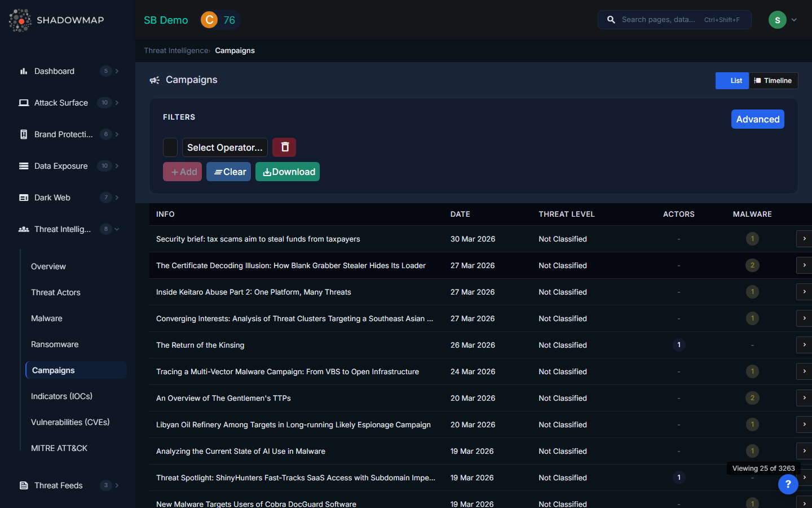Screen dimensions: 812x508
Task: Click the Advanced filters button
Action: [x=757, y=119]
